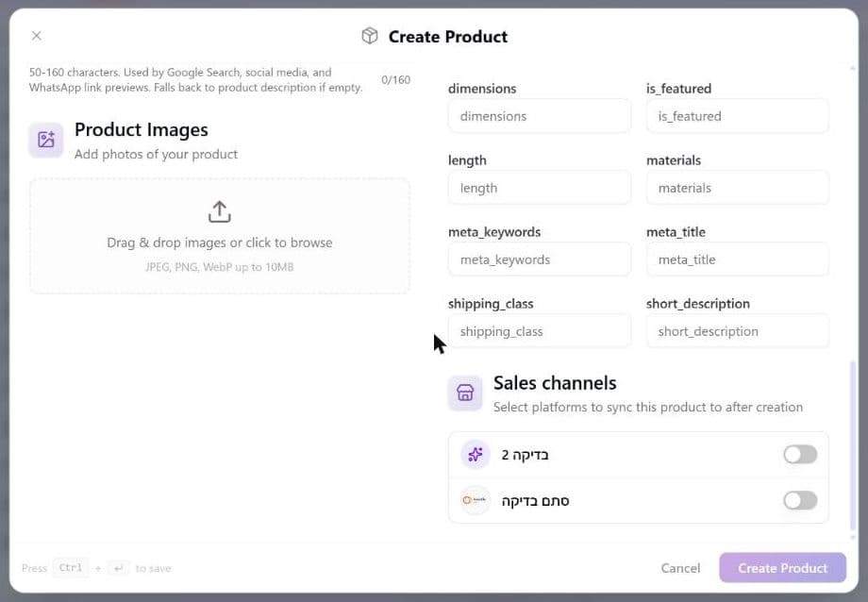Click the סתם בדיקה channel name
Image resolution: width=868 pixels, height=602 pixels.
tap(535, 501)
